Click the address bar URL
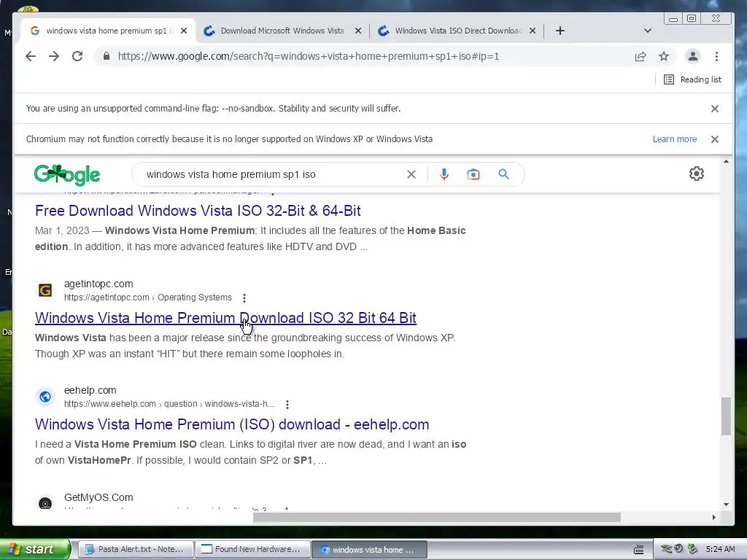This screenshot has width=747, height=560. pyautogui.click(x=309, y=56)
